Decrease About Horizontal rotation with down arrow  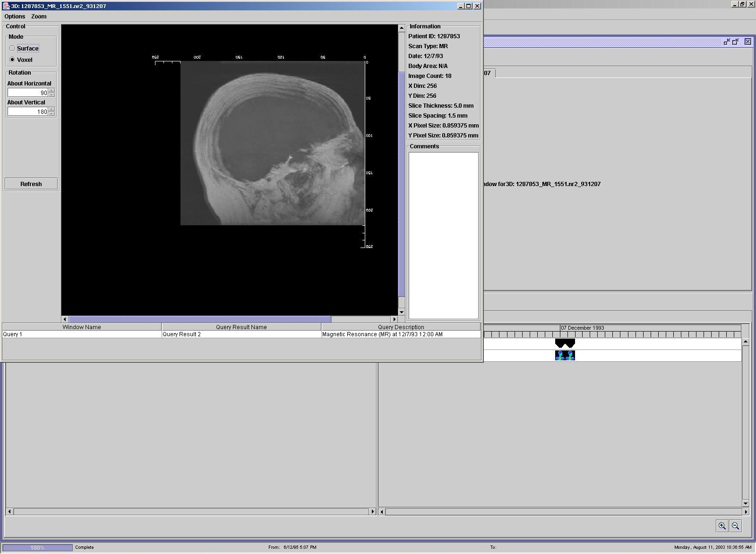tap(52, 95)
